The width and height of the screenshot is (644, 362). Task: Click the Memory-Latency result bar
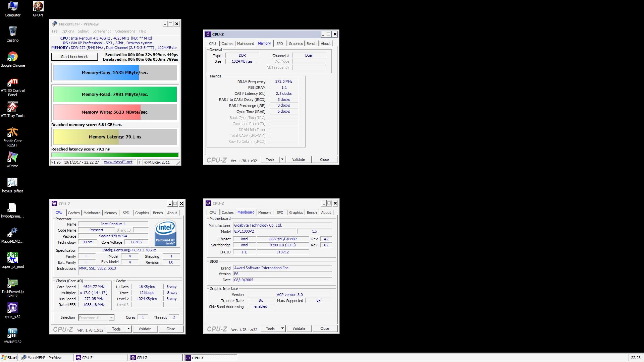click(x=115, y=137)
